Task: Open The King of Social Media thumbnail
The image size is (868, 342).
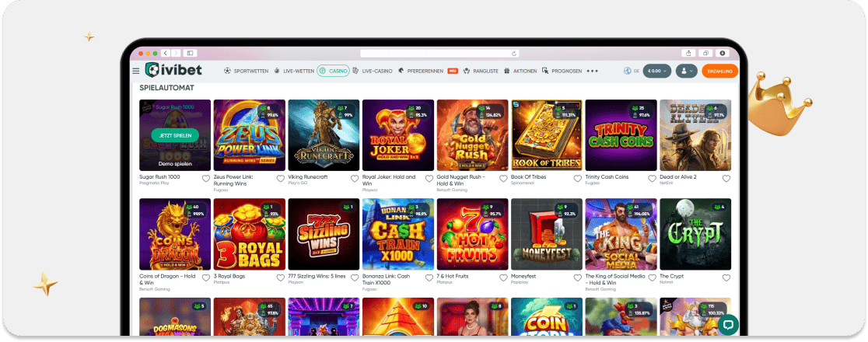Action: [x=621, y=234]
